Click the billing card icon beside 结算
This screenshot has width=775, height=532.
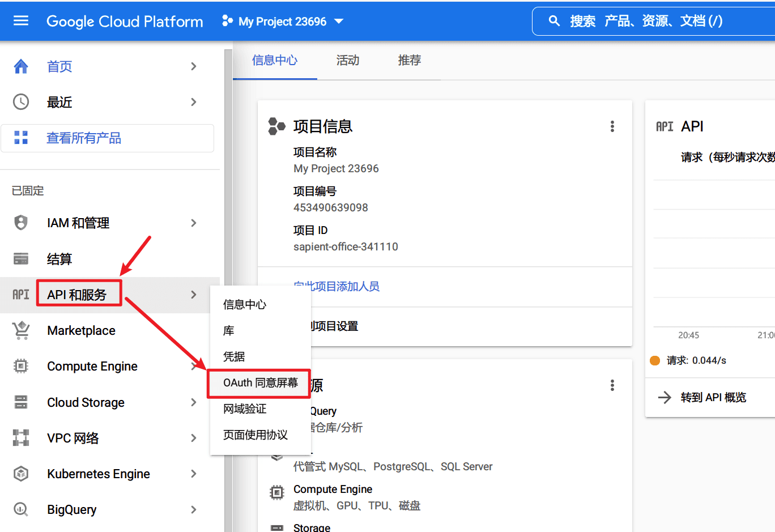21,259
